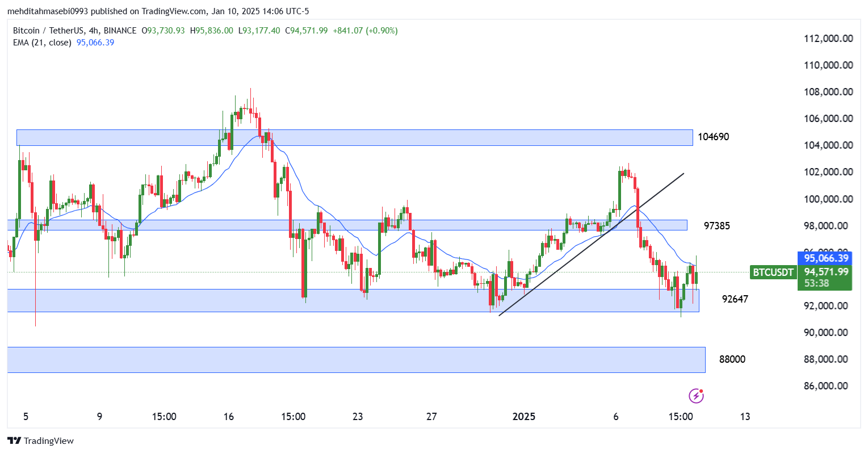Select the 97385 level label
Viewport: 868px width, 453px height.
[x=717, y=226]
